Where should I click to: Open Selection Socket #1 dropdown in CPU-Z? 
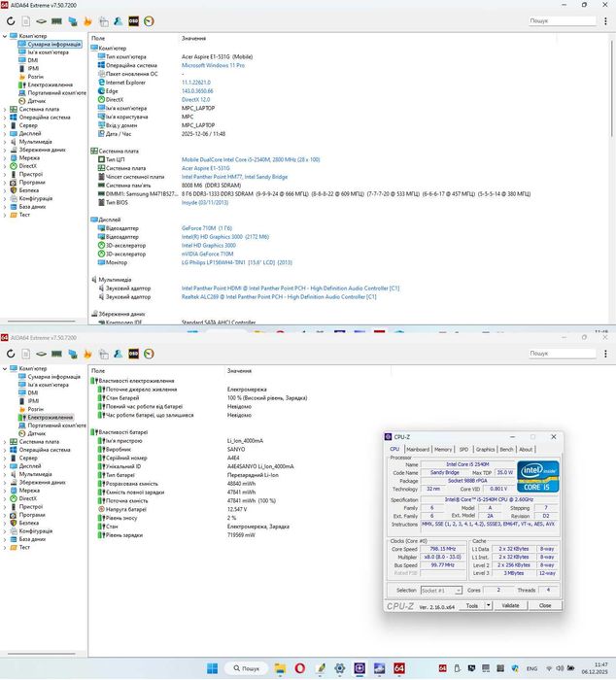pos(441,591)
